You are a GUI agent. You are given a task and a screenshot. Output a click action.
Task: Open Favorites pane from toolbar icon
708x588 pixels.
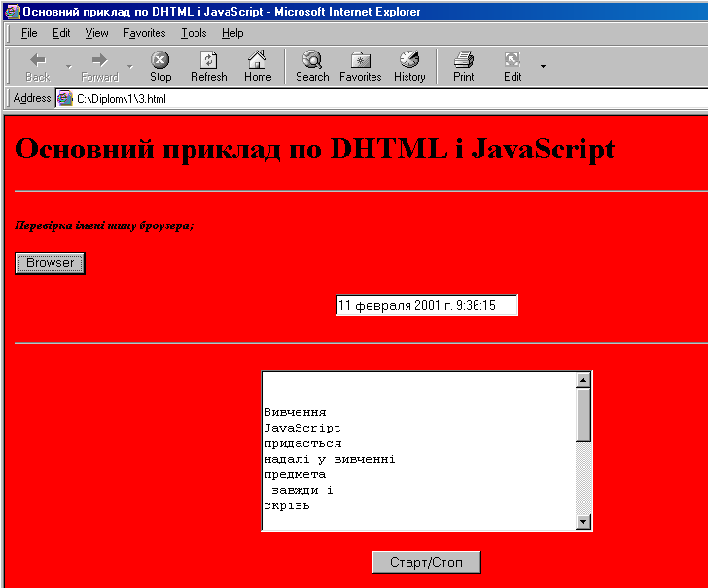click(x=360, y=59)
